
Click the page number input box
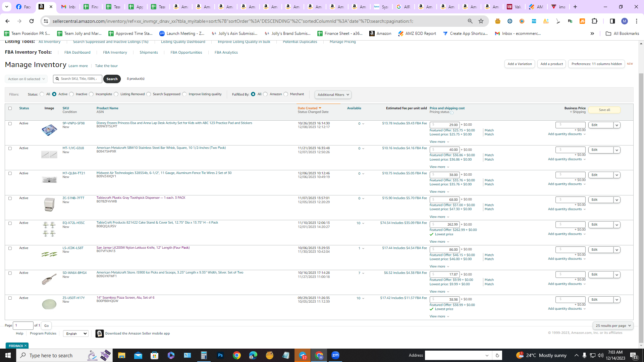23,325
